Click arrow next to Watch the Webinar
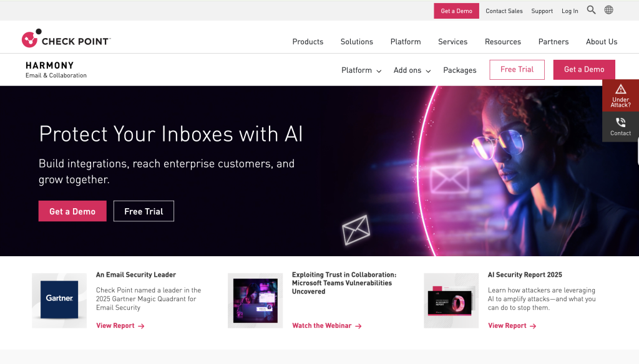 click(x=358, y=326)
